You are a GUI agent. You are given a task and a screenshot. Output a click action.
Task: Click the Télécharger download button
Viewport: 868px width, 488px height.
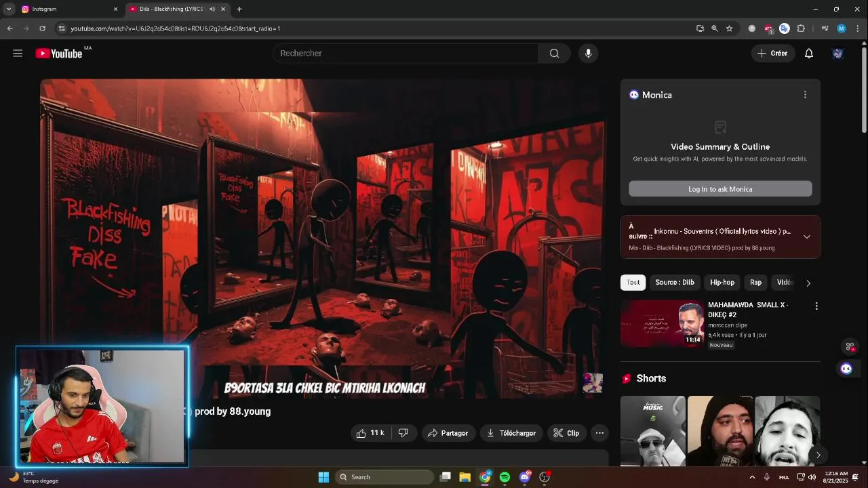tap(511, 433)
